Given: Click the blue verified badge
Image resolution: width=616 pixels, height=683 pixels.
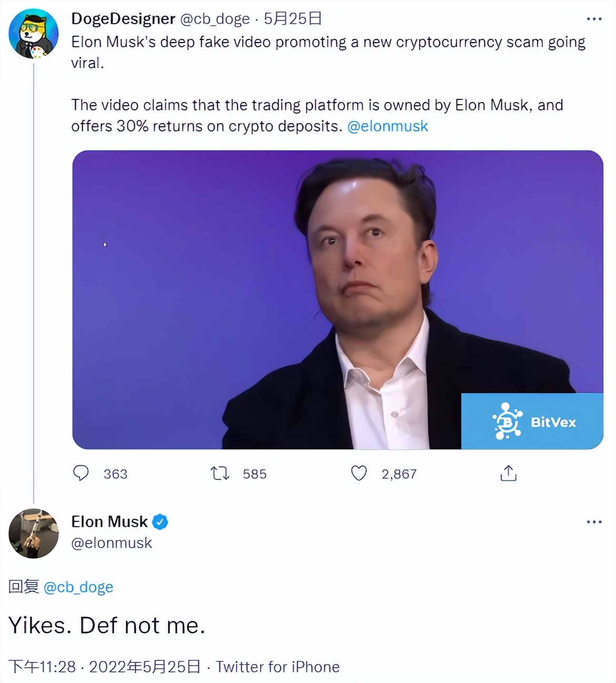Looking at the screenshot, I should coord(160,522).
